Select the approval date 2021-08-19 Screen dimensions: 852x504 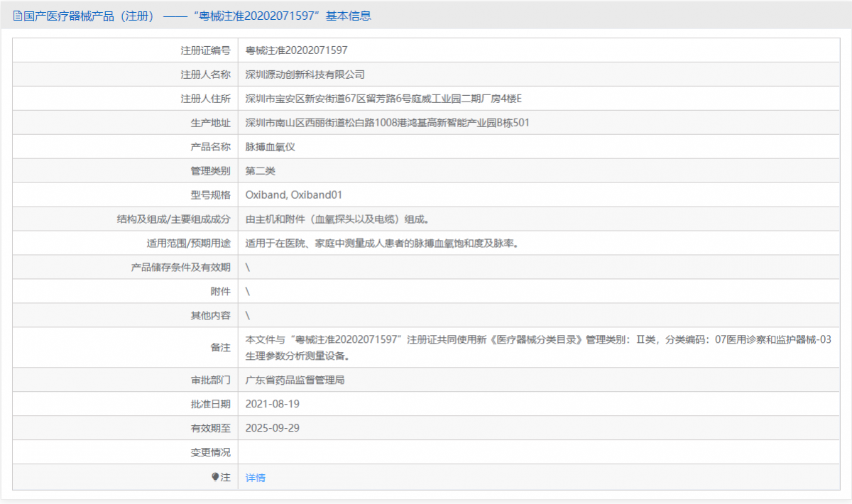point(271,403)
